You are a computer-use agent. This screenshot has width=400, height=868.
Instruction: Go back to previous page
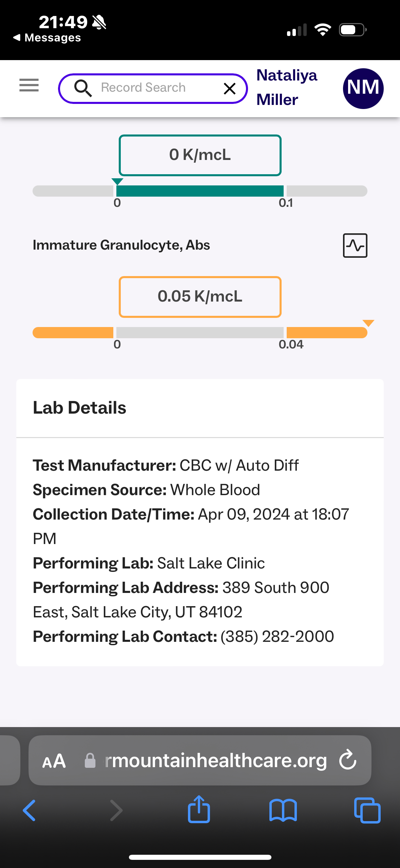[x=29, y=810]
